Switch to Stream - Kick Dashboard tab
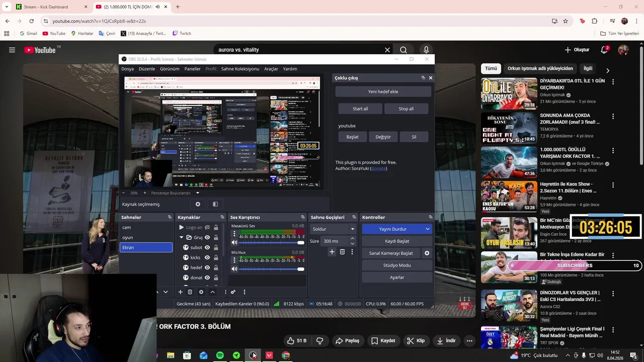644x362 pixels. click(x=50, y=7)
